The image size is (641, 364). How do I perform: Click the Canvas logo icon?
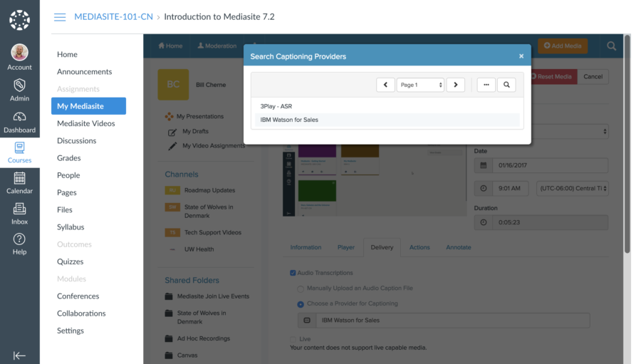tap(20, 20)
